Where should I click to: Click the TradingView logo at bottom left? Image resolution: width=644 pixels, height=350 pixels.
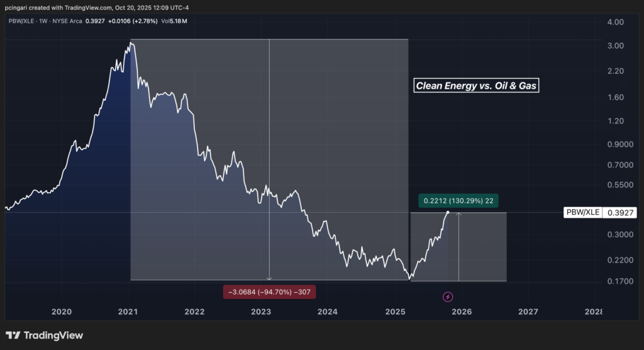coord(45,336)
